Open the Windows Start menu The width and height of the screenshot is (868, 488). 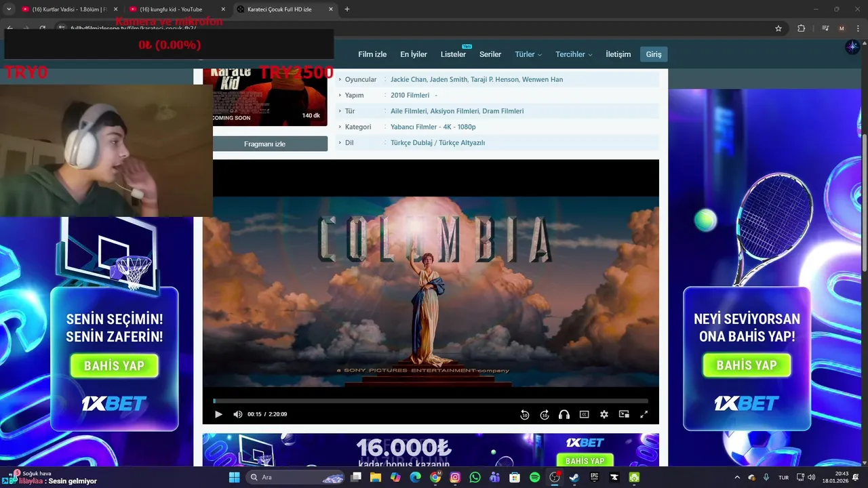234,478
